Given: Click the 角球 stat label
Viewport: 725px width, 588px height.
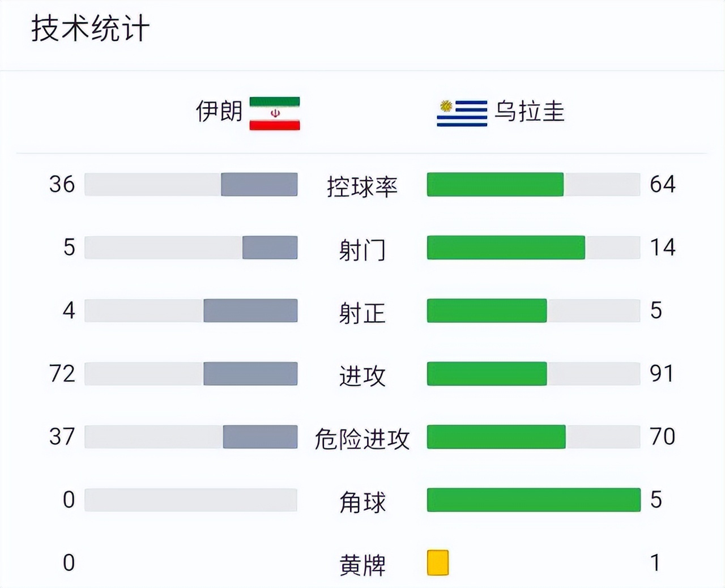Looking at the screenshot, I should (x=362, y=501).
